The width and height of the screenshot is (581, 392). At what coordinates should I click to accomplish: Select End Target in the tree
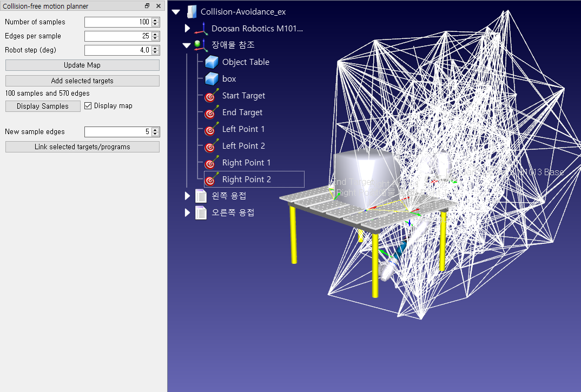point(242,112)
